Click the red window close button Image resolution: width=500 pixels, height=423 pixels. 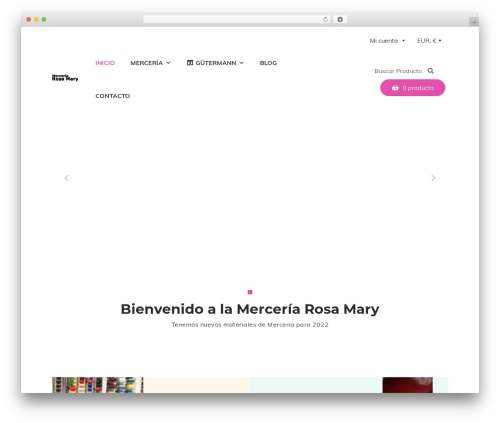(29, 20)
